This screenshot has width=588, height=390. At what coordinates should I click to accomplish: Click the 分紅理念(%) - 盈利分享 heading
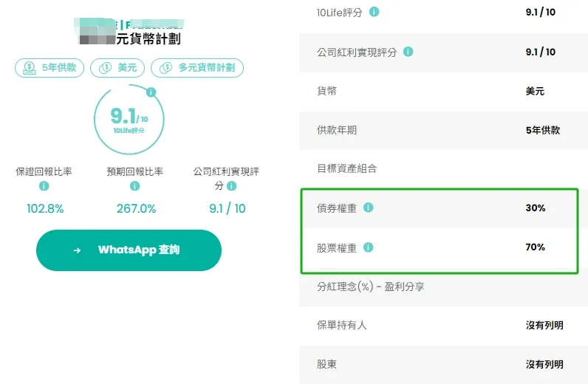(371, 287)
